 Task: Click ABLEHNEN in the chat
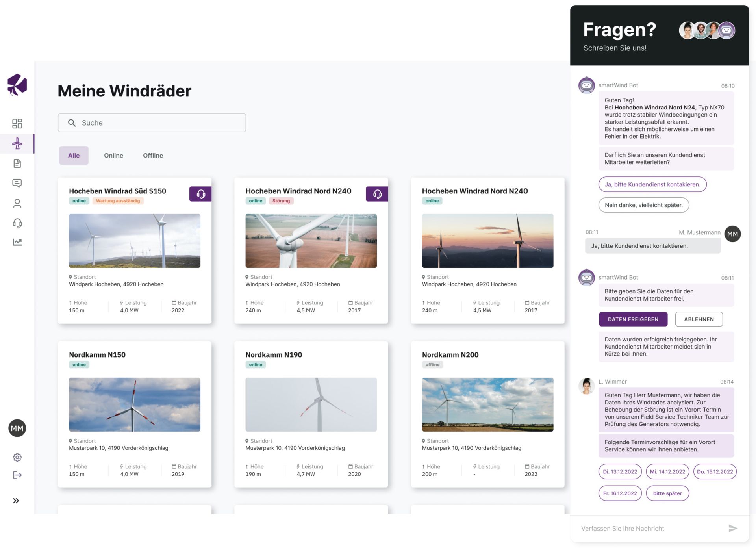click(699, 319)
